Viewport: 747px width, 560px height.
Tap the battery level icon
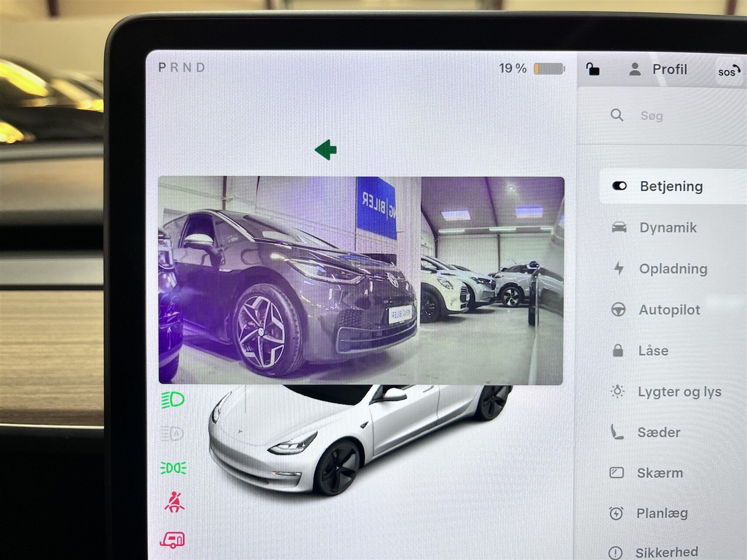pyautogui.click(x=549, y=69)
